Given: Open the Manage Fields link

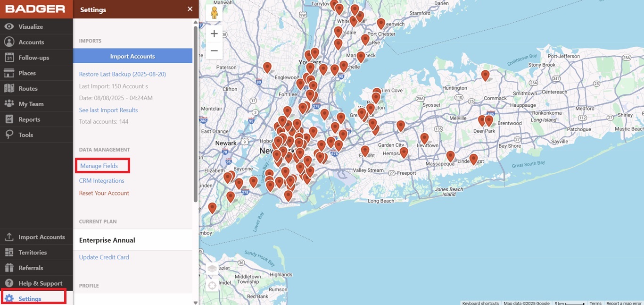Looking at the screenshot, I should tap(99, 166).
